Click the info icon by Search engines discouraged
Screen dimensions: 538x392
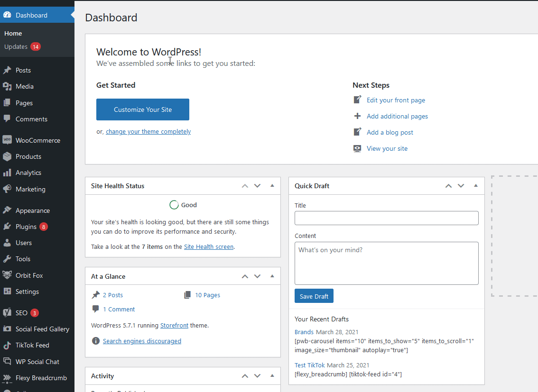[x=96, y=341]
